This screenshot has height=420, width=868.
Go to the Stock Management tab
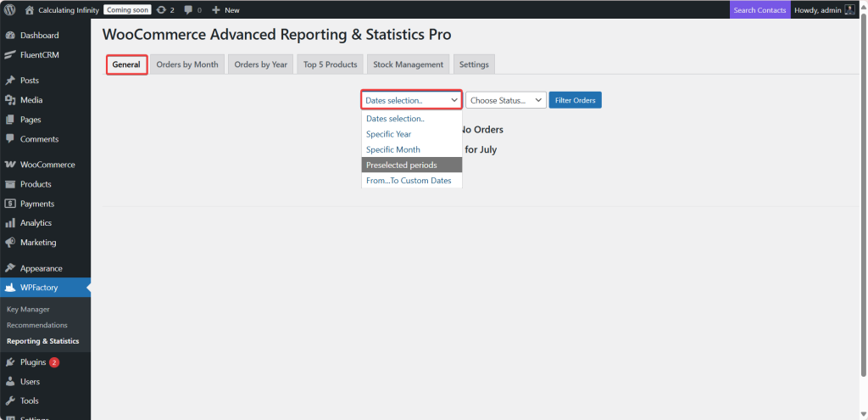point(408,64)
